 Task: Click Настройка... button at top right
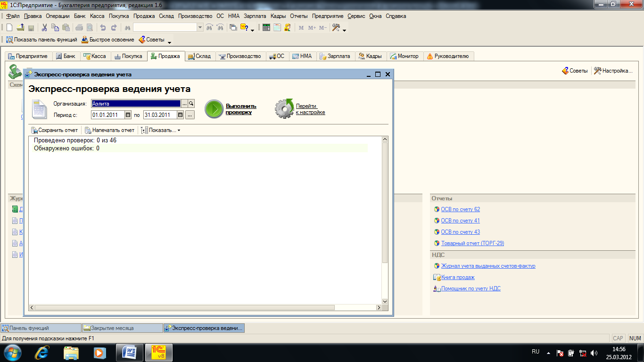point(613,71)
